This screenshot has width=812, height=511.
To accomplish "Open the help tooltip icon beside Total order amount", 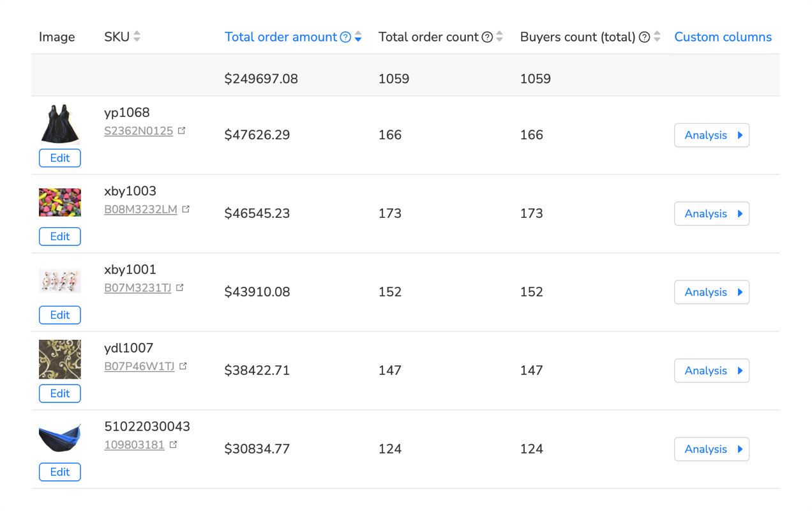I will tap(345, 36).
